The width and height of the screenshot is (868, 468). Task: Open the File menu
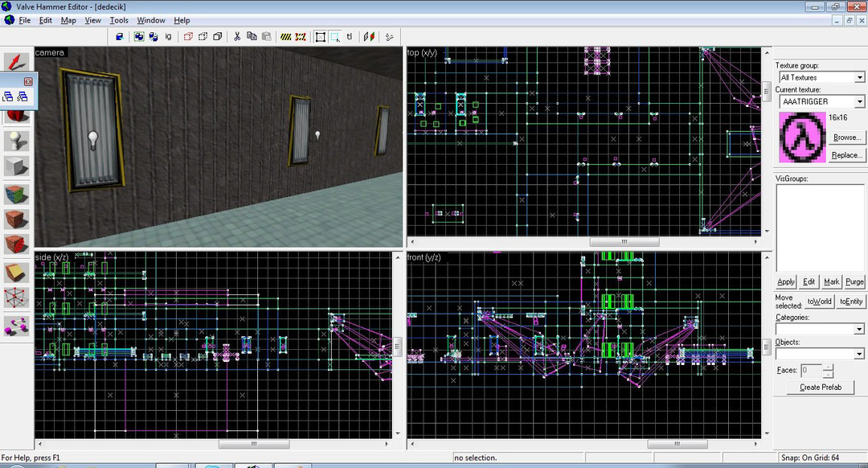point(25,20)
